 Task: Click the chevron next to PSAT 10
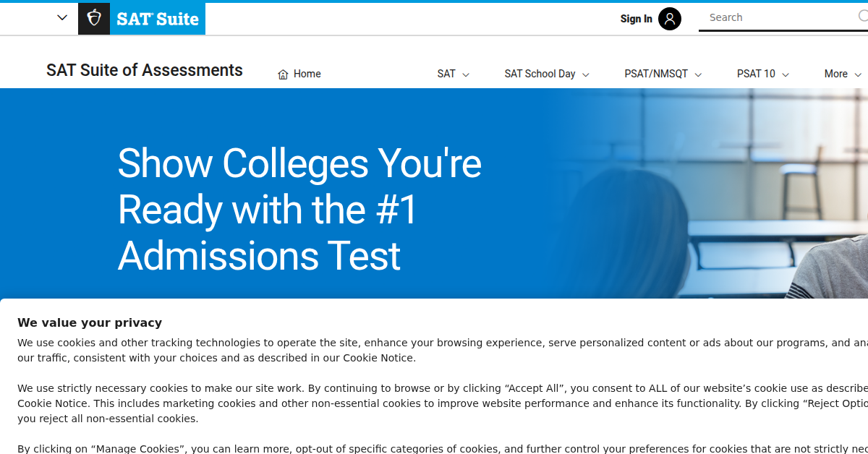coord(786,74)
